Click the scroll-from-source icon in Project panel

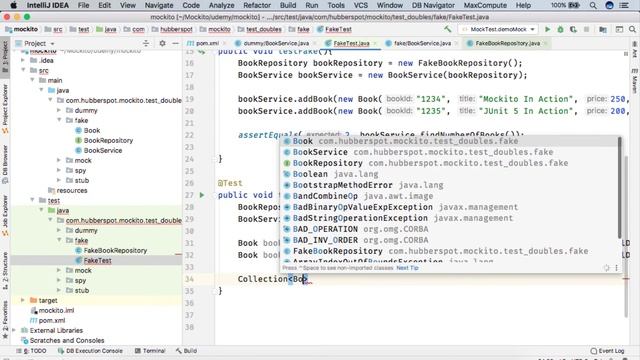pos(146,43)
